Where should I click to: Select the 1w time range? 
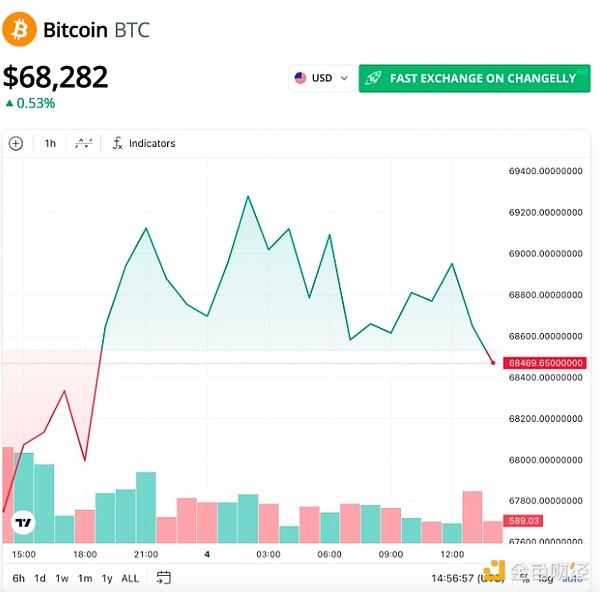pyautogui.click(x=62, y=578)
